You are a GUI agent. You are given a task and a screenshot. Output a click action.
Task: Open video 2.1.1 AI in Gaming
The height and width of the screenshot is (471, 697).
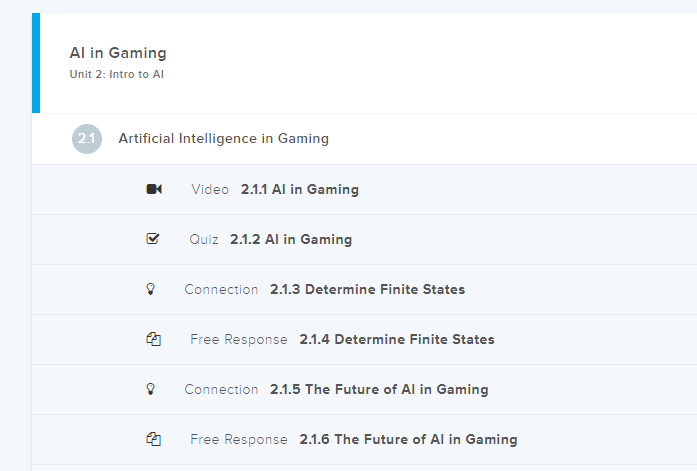pyautogui.click(x=299, y=189)
